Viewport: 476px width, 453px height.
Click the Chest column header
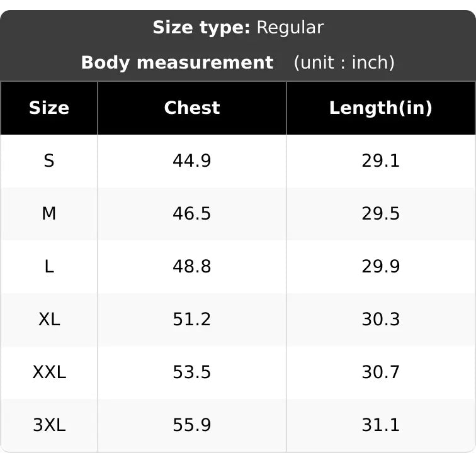pyautogui.click(x=192, y=108)
